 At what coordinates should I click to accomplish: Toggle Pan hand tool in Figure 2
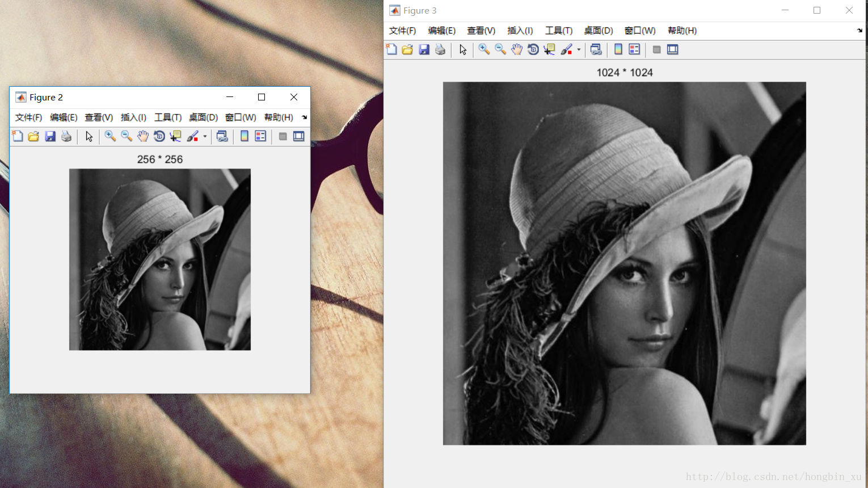pos(143,136)
